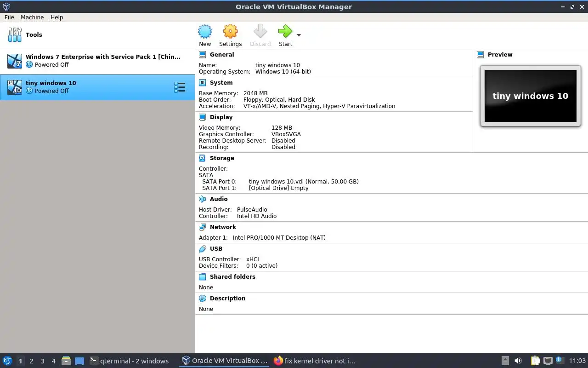
Task: Click the Display section monitor icon
Action: pos(203,117)
